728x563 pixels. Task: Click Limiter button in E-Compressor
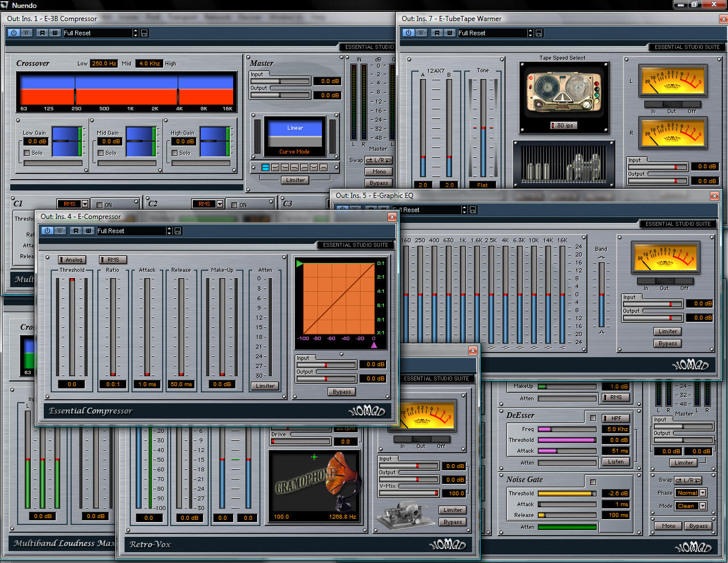click(x=265, y=386)
